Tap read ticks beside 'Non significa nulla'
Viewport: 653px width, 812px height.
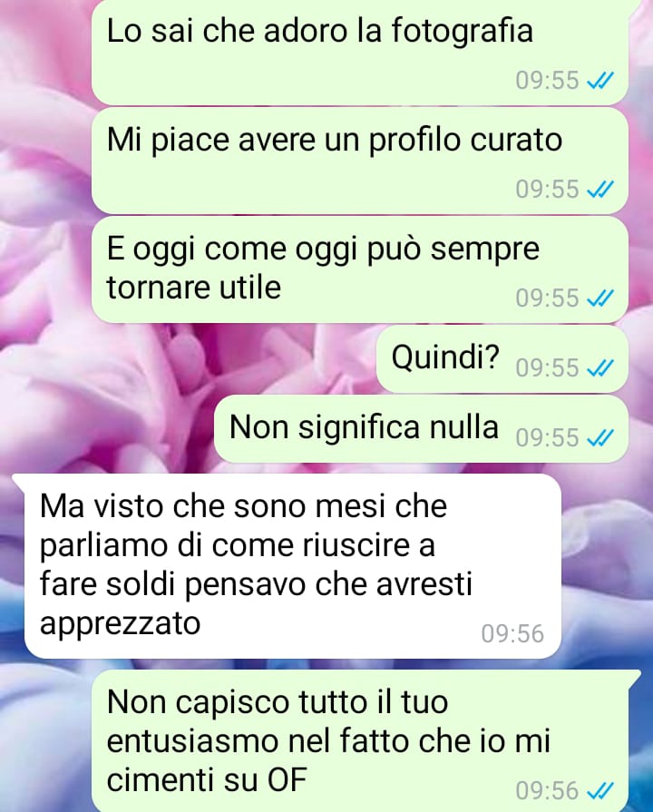pos(599,438)
